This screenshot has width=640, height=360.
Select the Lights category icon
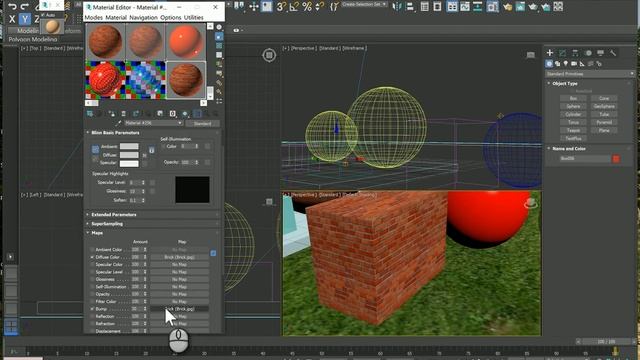coord(566,64)
